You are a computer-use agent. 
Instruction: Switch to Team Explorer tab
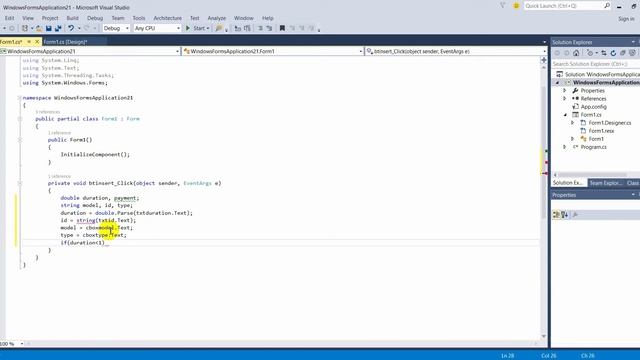pyautogui.click(x=606, y=183)
